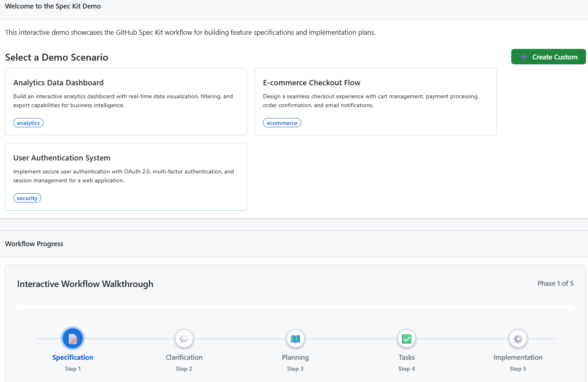Viewport: 588px width, 382px height.
Task: Select the Analytics Data Dashboard scenario card
Action: [x=126, y=101]
